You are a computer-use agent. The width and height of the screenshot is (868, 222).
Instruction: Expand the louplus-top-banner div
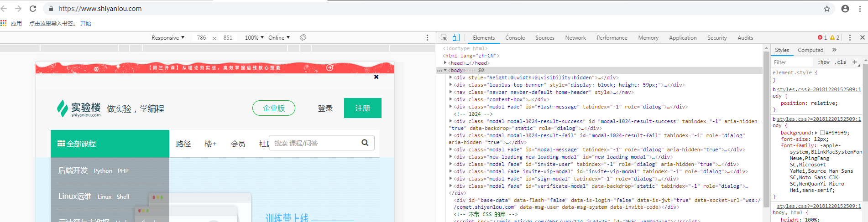[x=450, y=85]
